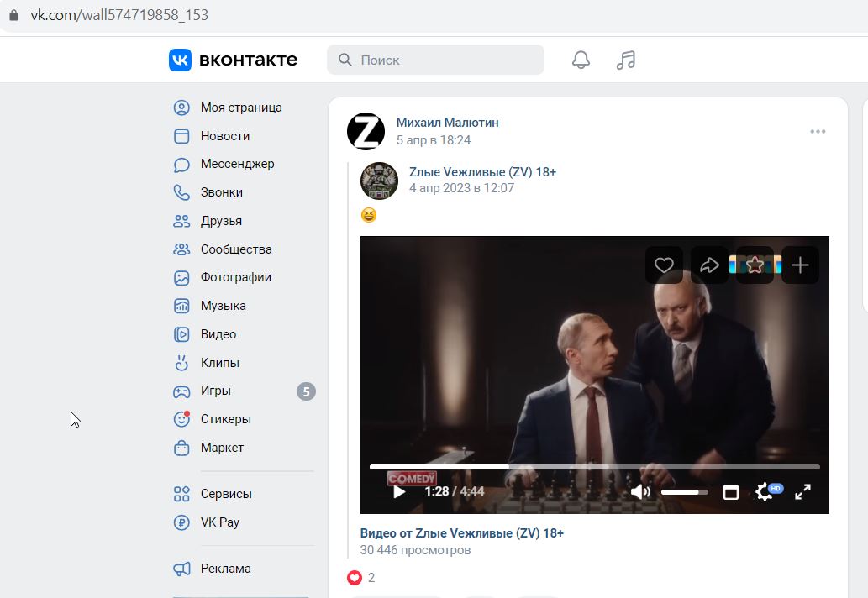Image resolution: width=868 pixels, height=598 pixels.
Task: Mute the video speaker icon
Action: (640, 491)
